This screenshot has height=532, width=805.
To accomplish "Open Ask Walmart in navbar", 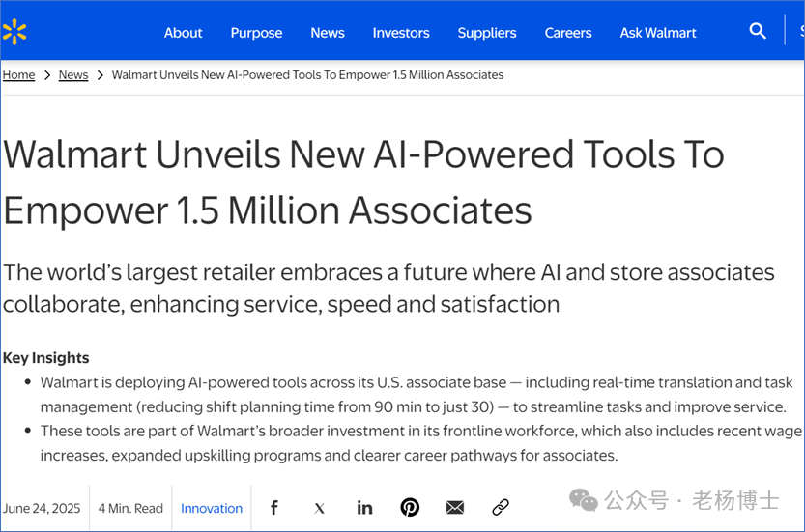I will click(x=658, y=33).
